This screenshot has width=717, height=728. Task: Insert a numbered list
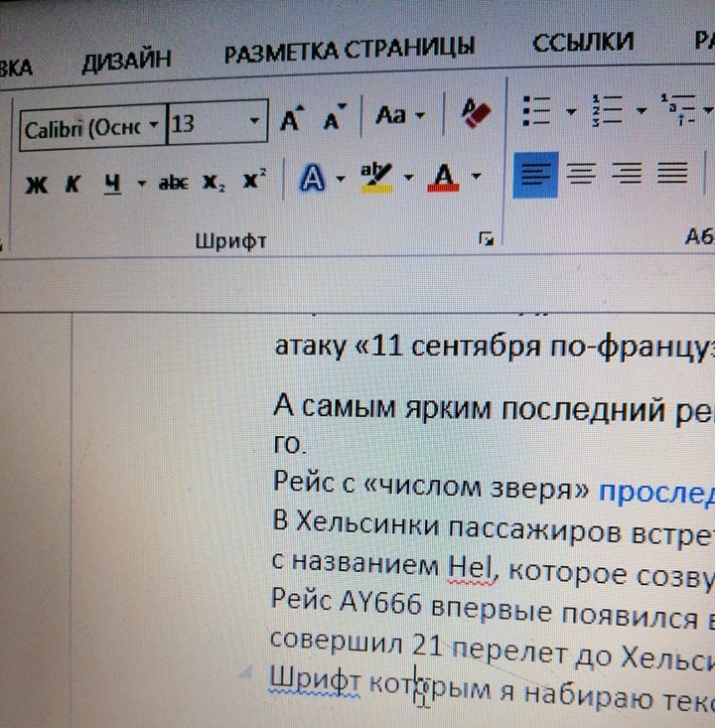point(605,110)
